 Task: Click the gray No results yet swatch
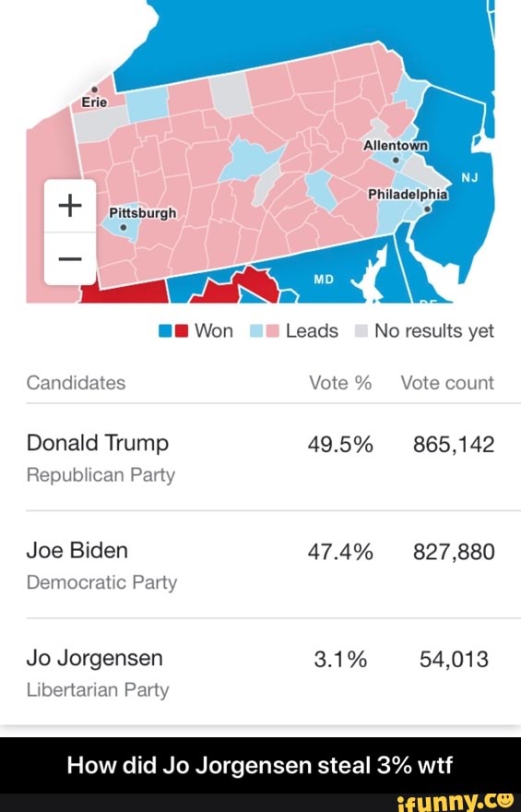click(x=361, y=331)
